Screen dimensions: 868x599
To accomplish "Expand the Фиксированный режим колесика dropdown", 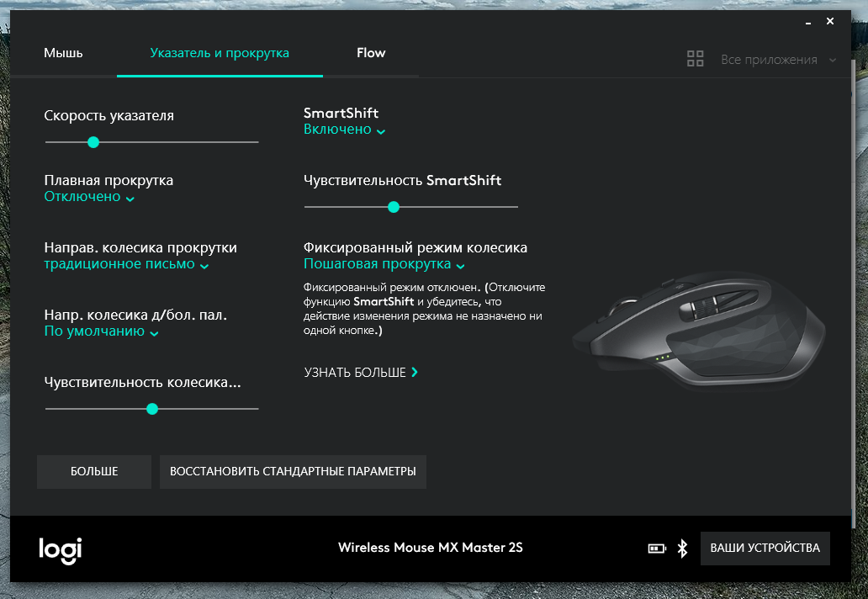I will [x=384, y=264].
